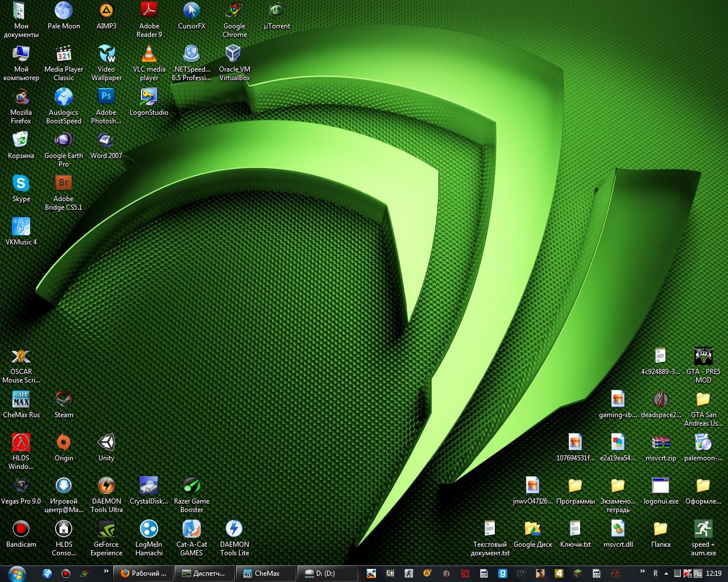Select the Oracle VM VirtualBox icon
The width and height of the screenshot is (728, 582).
(x=234, y=63)
